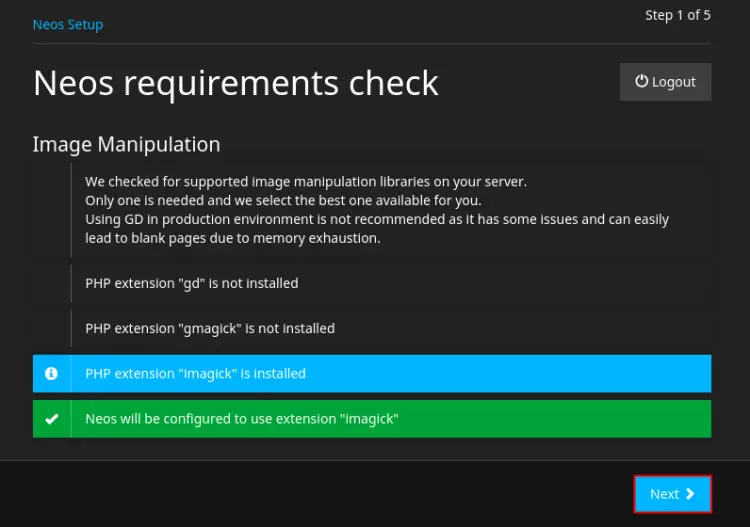Image resolution: width=750 pixels, height=527 pixels.
Task: Click the 'Neos will be configured' success text
Action: 242,419
